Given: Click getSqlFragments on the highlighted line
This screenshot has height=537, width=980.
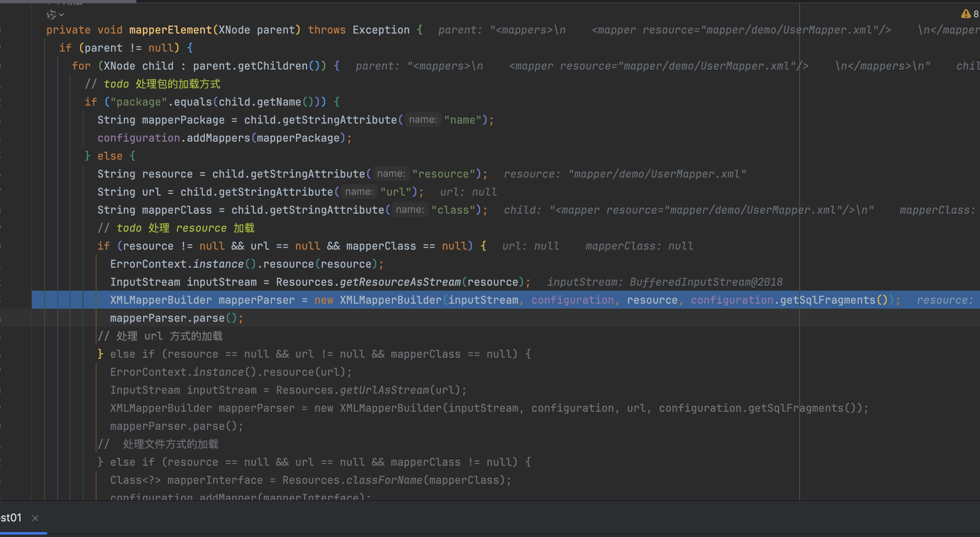Looking at the screenshot, I should pyautogui.click(x=828, y=300).
